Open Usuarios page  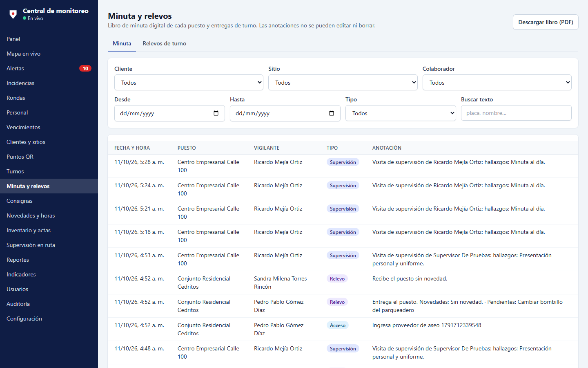tap(49, 289)
